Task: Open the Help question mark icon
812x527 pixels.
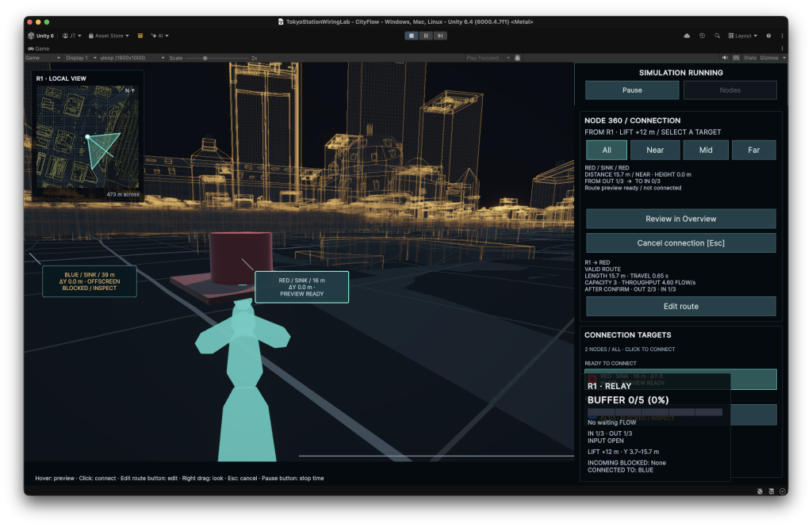Action: point(768,36)
